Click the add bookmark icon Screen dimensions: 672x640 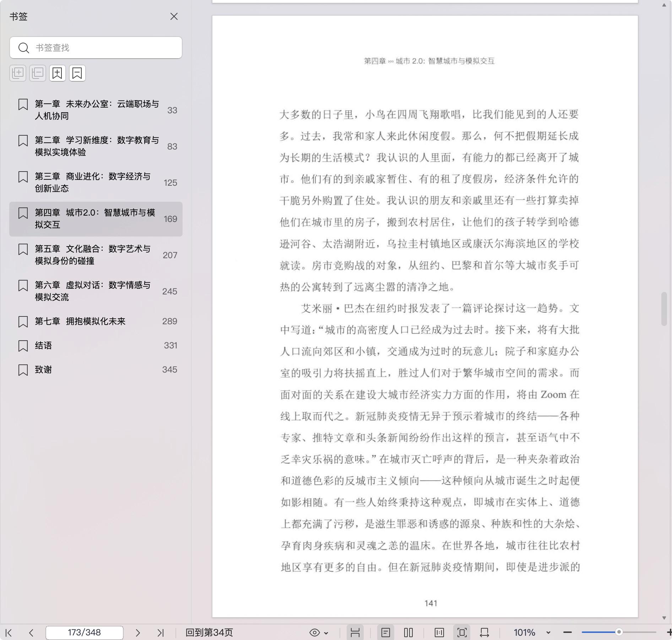(x=57, y=73)
